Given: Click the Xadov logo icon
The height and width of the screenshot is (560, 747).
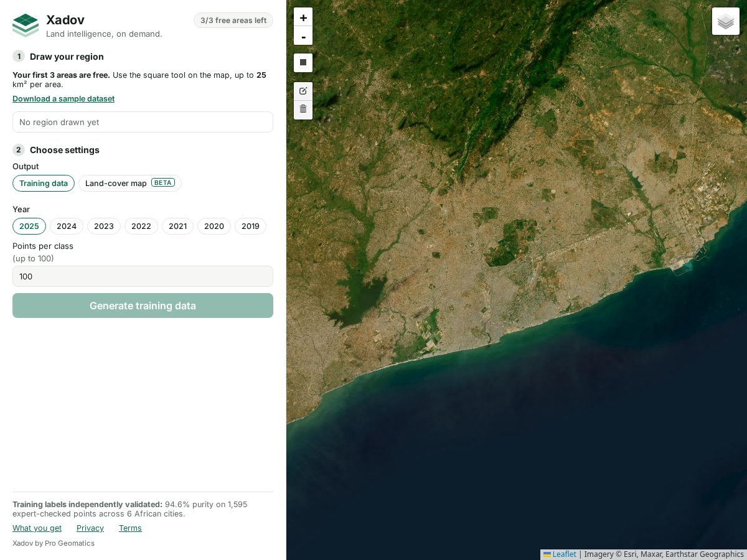Looking at the screenshot, I should click(x=26, y=26).
